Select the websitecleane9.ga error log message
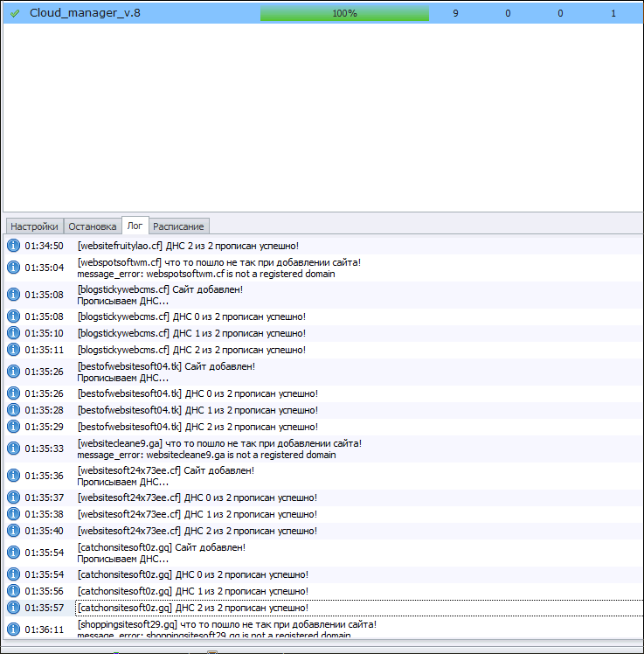This screenshot has width=644, height=654. (x=219, y=449)
